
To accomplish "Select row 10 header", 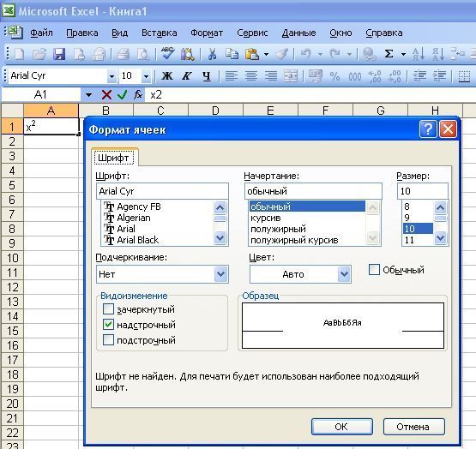I will click(x=13, y=258).
